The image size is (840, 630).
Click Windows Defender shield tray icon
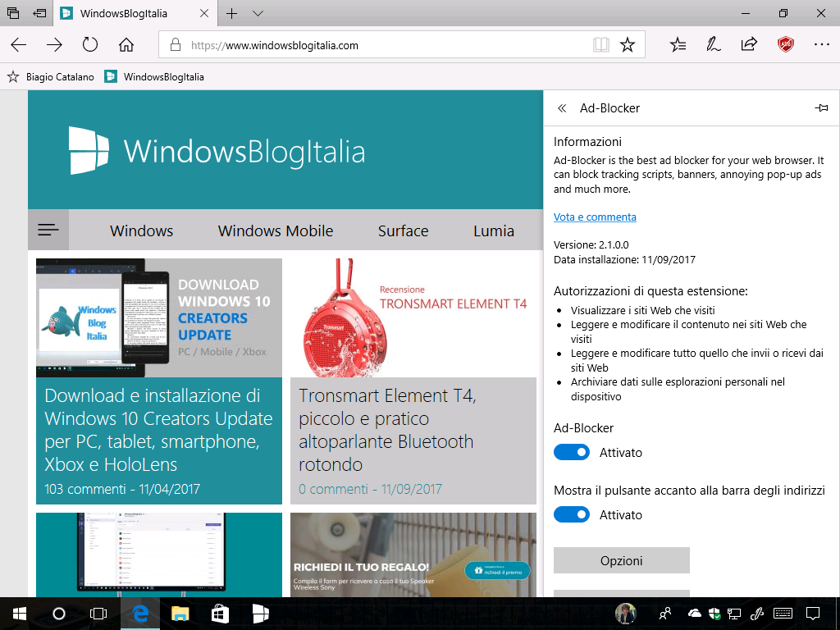[x=714, y=614]
